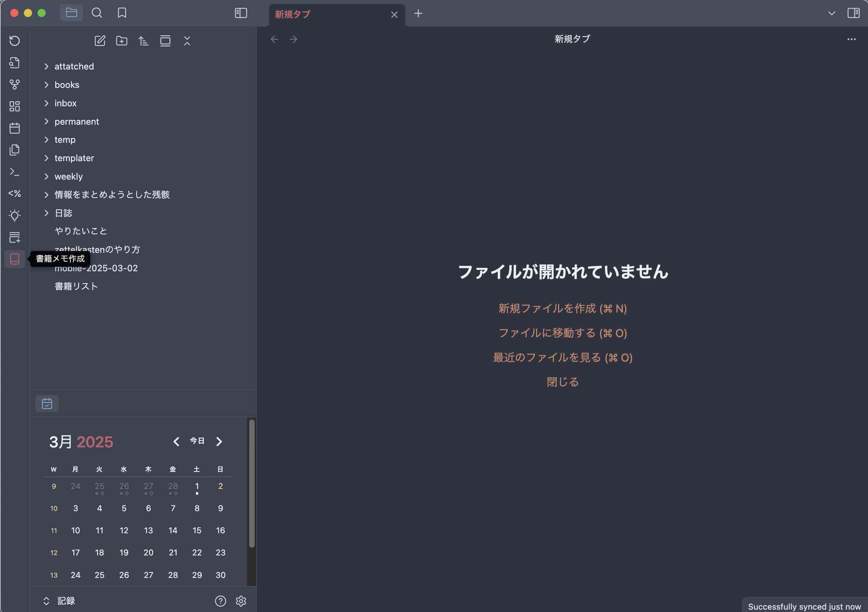
Task: Expand the 日誌 folder
Action: click(63, 213)
